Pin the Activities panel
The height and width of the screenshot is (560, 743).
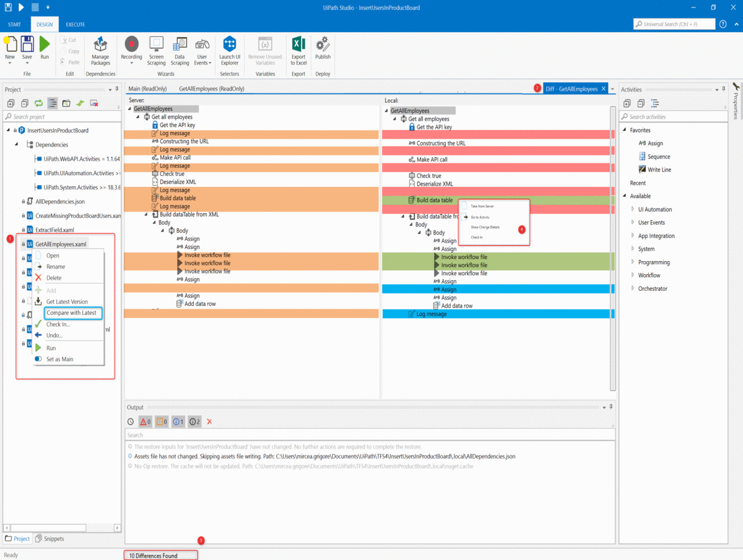coord(723,89)
